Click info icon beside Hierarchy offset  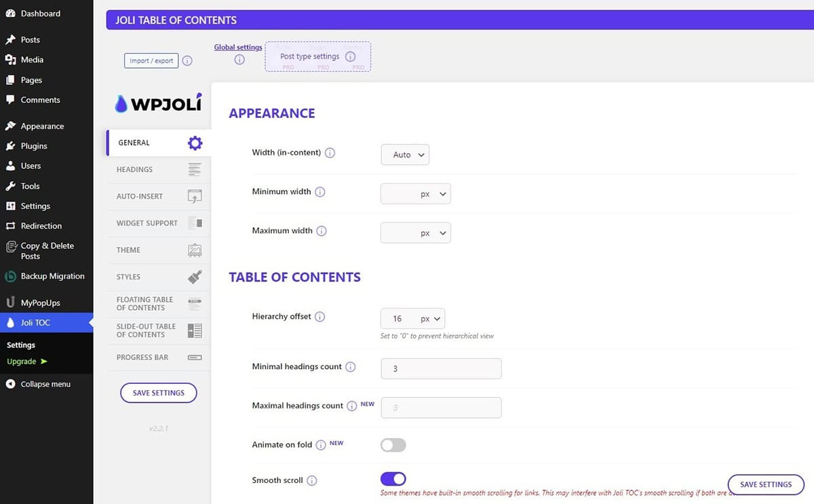coord(320,317)
